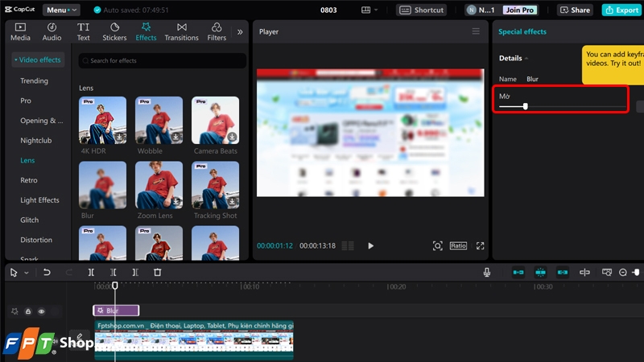Image resolution: width=644 pixels, height=362 pixels.
Task: Choose the selection pointer tool
Action: [14, 273]
